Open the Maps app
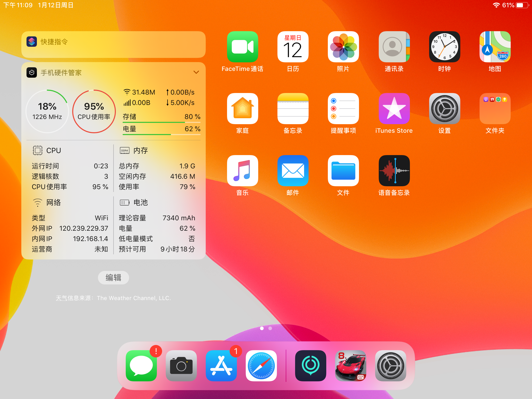This screenshot has width=532, height=399. point(495,47)
